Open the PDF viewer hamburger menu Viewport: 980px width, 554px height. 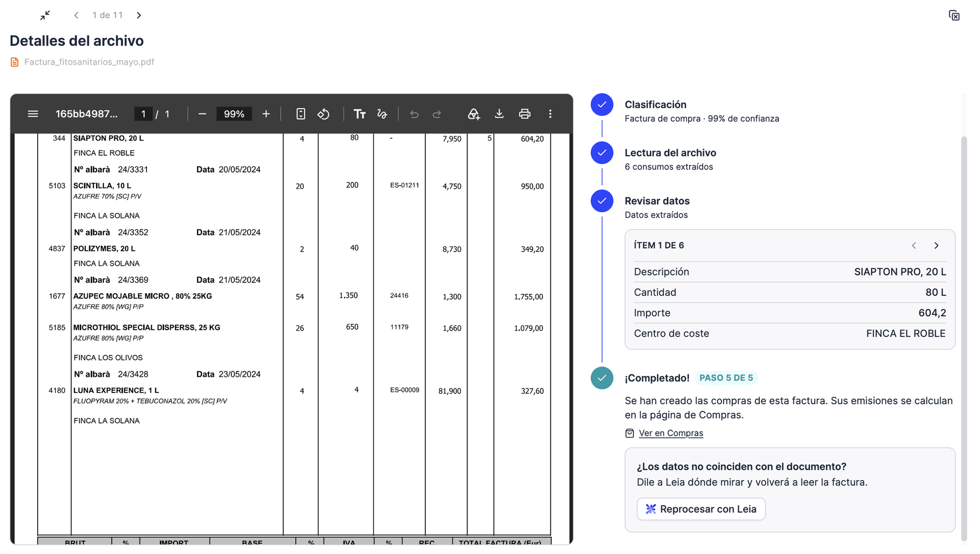pos(33,114)
